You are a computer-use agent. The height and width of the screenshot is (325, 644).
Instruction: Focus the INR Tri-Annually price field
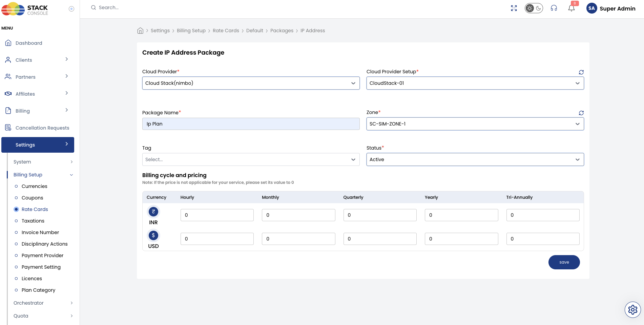(543, 215)
